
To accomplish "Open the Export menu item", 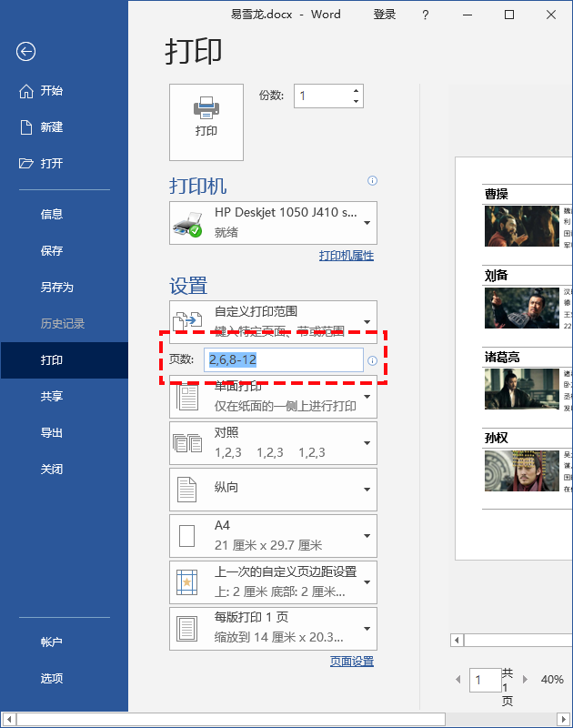I will tap(52, 433).
